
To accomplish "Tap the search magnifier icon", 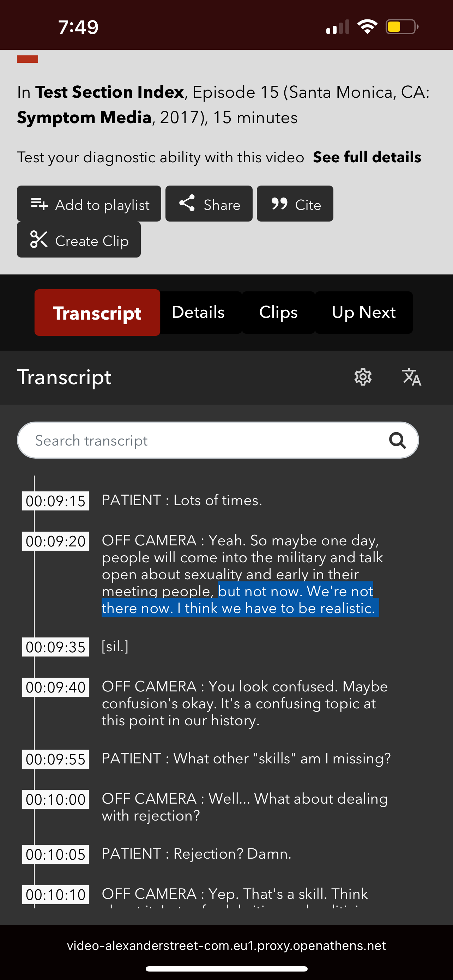I will 397,441.
